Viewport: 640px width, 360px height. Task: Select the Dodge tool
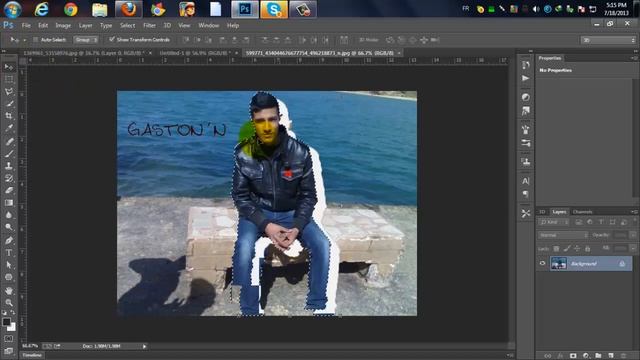tap(9, 227)
